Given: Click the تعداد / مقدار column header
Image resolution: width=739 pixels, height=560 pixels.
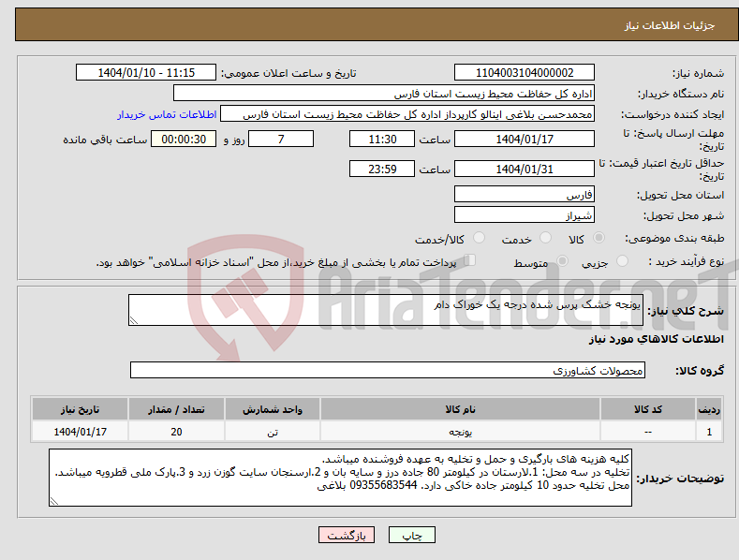Looking at the screenshot, I should pos(176,409).
